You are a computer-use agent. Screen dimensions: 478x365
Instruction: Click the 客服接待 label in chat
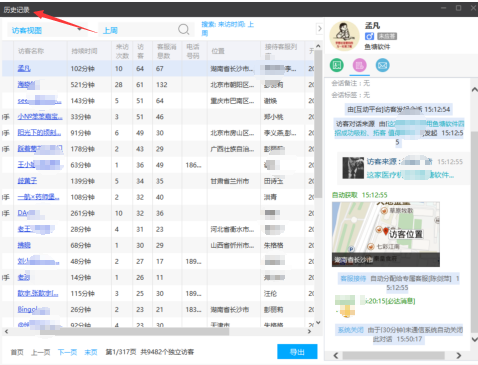(x=353, y=278)
